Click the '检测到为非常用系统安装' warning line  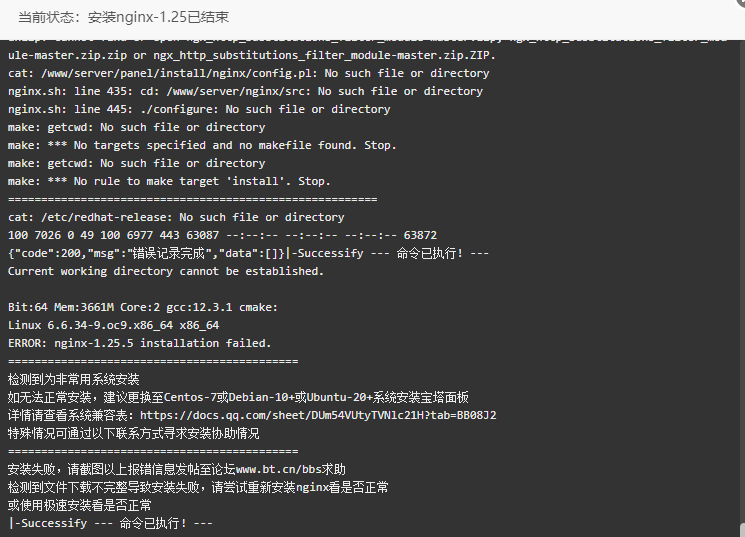coord(73,379)
